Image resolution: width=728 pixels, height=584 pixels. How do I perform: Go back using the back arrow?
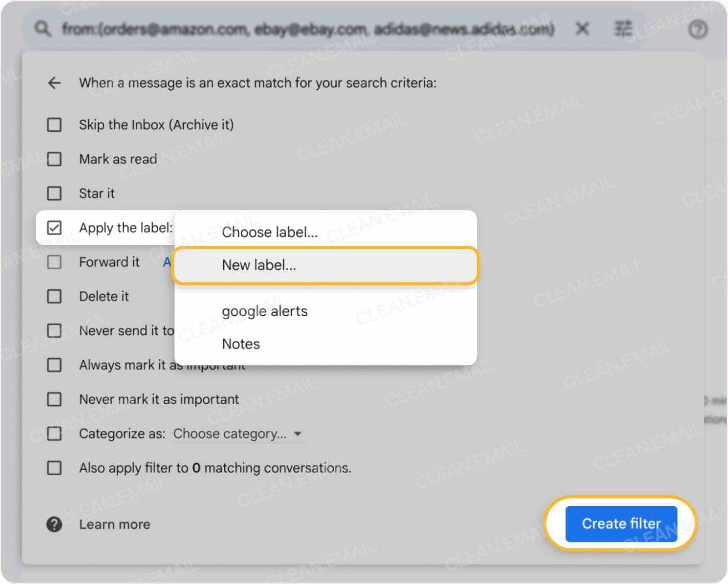pos(53,83)
